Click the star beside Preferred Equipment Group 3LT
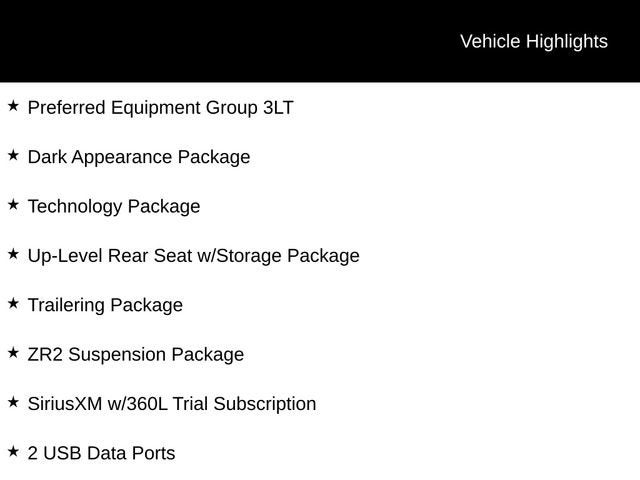Image resolution: width=640 pixels, height=480 pixels. click(13, 105)
